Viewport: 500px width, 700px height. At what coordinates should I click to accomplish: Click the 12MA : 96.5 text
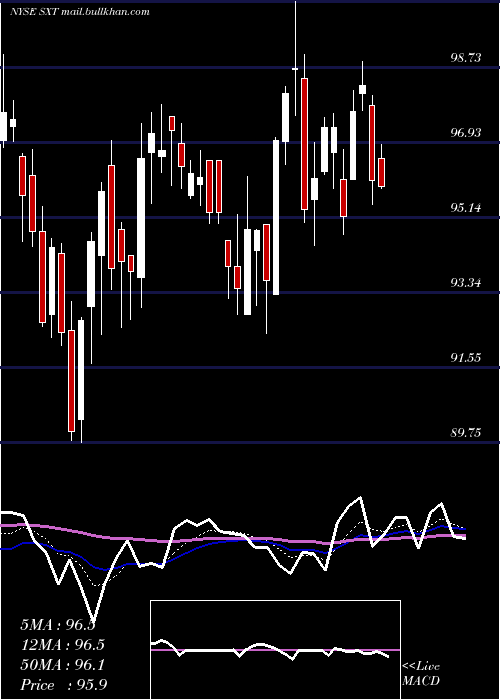coord(62,645)
